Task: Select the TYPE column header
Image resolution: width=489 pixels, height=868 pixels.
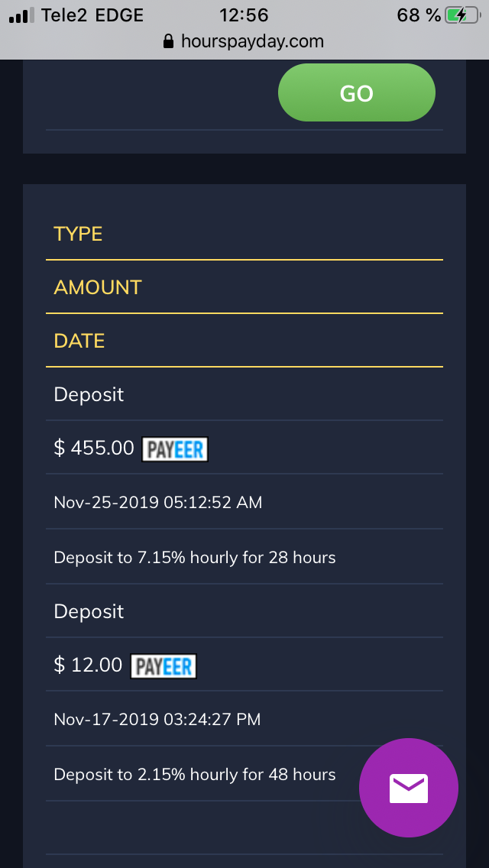Action: pos(78,234)
